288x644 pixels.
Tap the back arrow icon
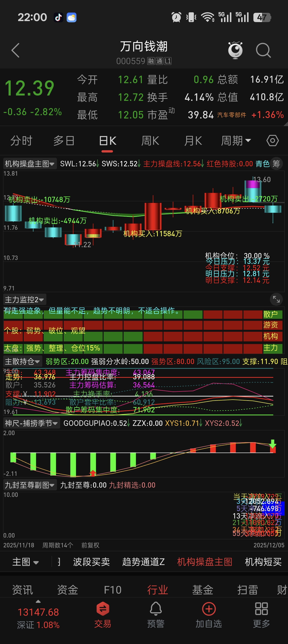(x=16, y=50)
